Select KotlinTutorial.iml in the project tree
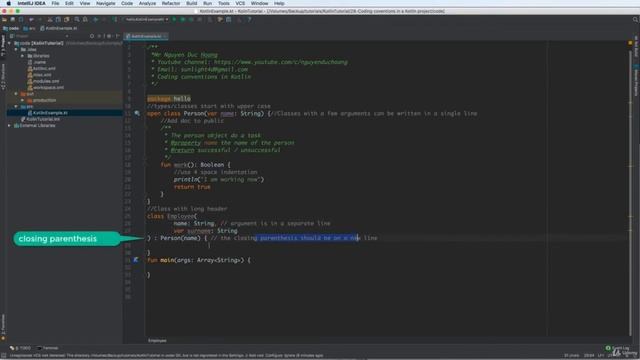The image size is (640, 360). [40, 119]
